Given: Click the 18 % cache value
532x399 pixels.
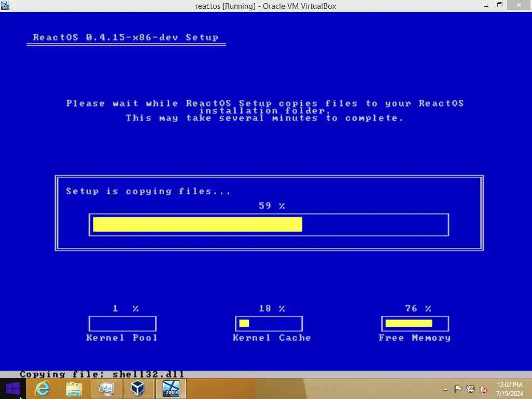Looking at the screenshot, I should point(272,309).
